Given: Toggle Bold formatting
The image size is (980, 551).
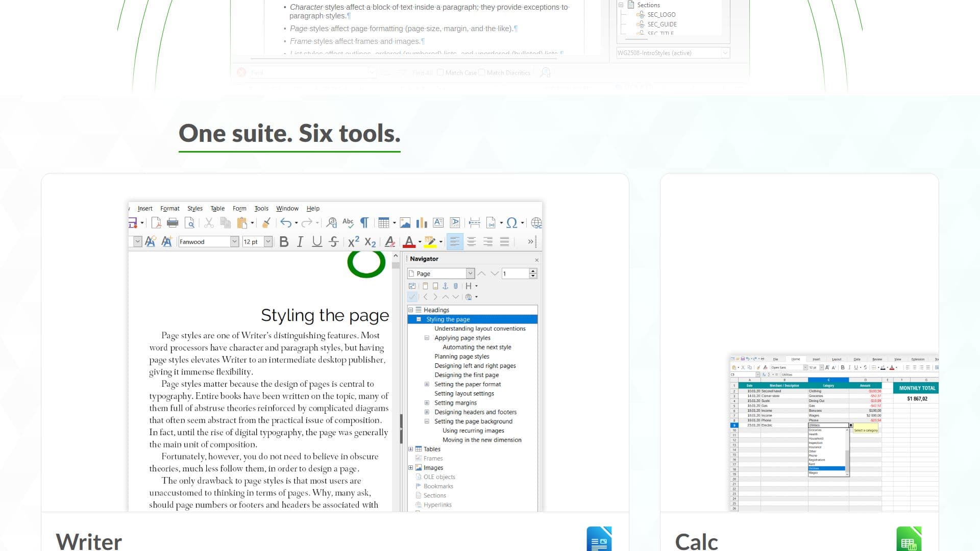Looking at the screenshot, I should tap(284, 242).
